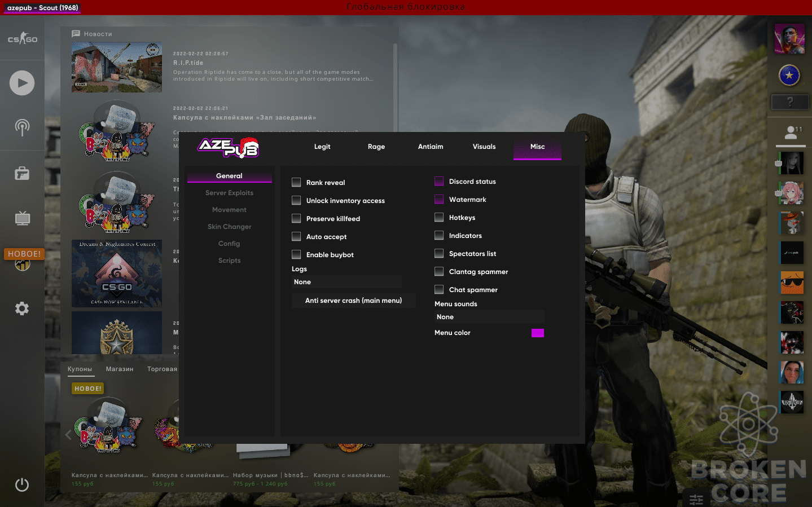812x507 pixels.
Task: Click the question mark box under rank
Action: tap(790, 102)
